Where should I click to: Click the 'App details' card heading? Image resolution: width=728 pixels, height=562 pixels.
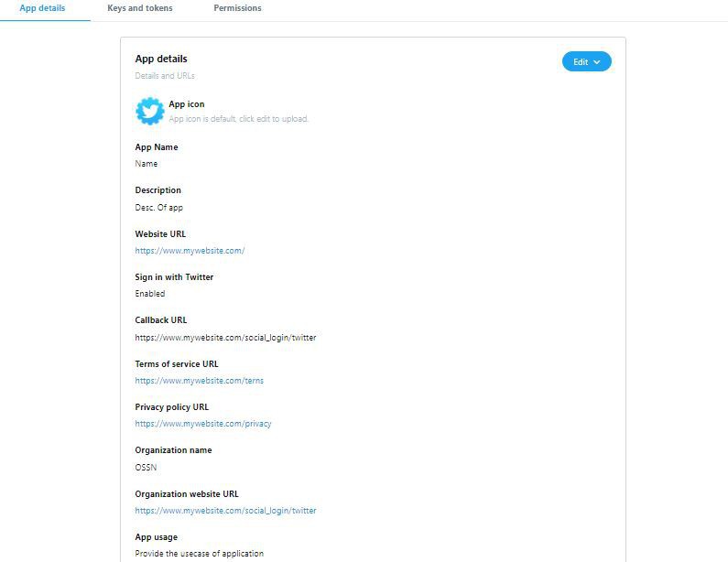161,59
